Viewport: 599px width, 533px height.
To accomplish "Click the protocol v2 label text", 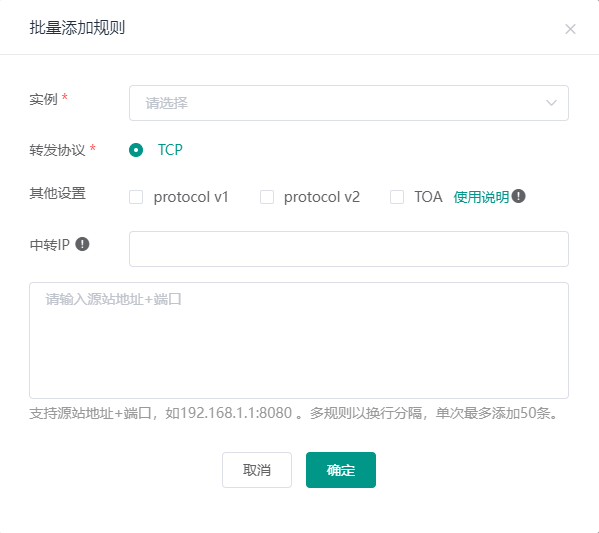I will click(322, 197).
